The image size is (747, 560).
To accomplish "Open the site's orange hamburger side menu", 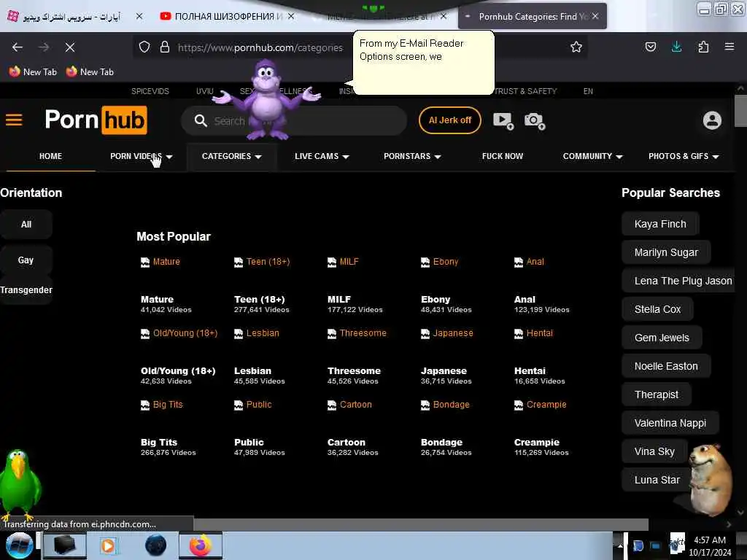I will click(14, 120).
